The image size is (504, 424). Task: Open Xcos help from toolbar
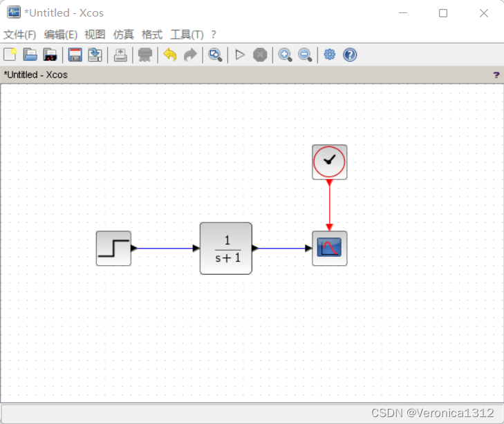coord(350,55)
